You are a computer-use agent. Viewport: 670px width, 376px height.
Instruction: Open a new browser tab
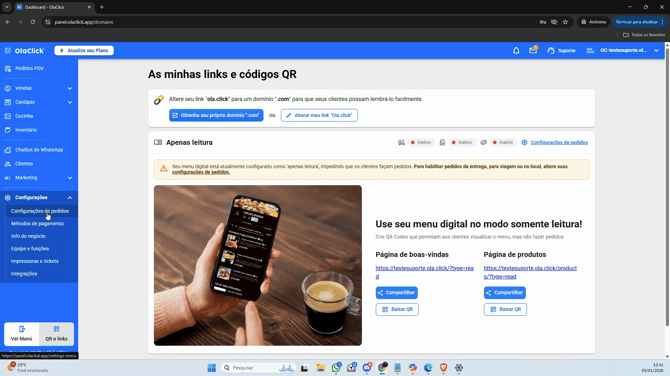(102, 7)
